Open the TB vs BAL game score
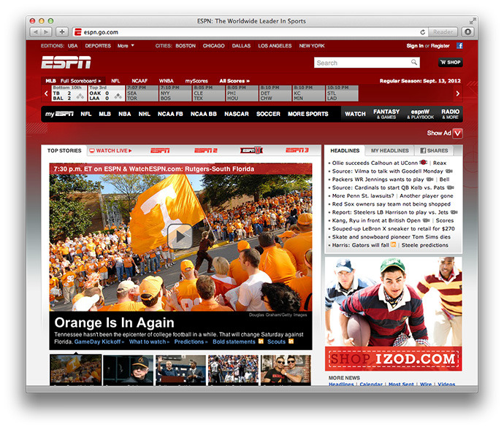Image resolution: width=504 pixels, height=429 pixels. (69, 93)
